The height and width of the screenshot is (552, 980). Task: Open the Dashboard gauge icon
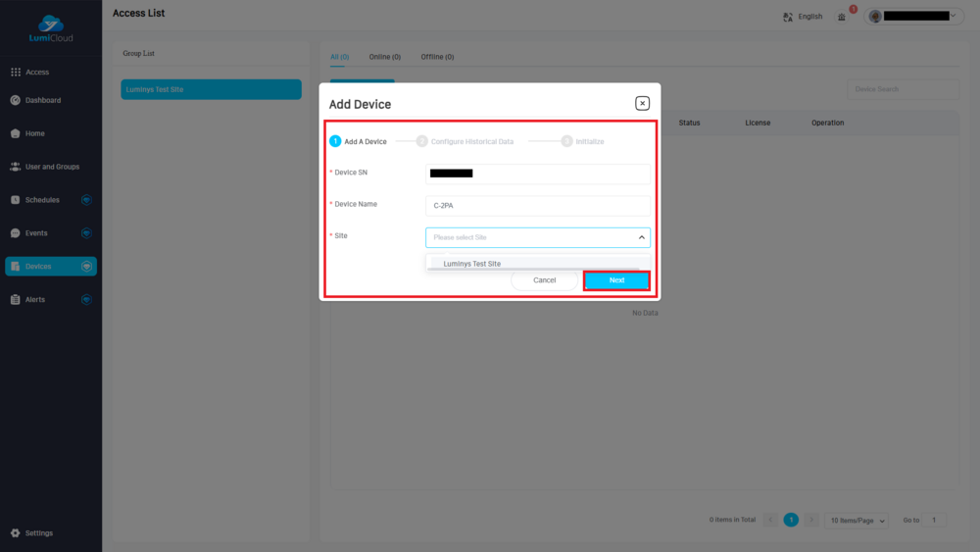click(16, 100)
